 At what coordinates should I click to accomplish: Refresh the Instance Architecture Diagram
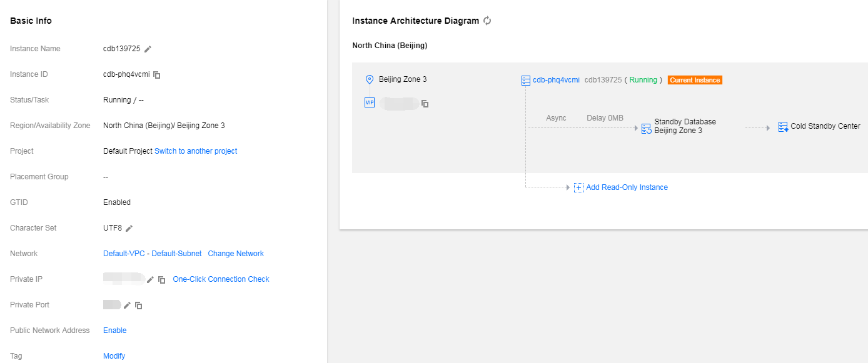click(487, 21)
